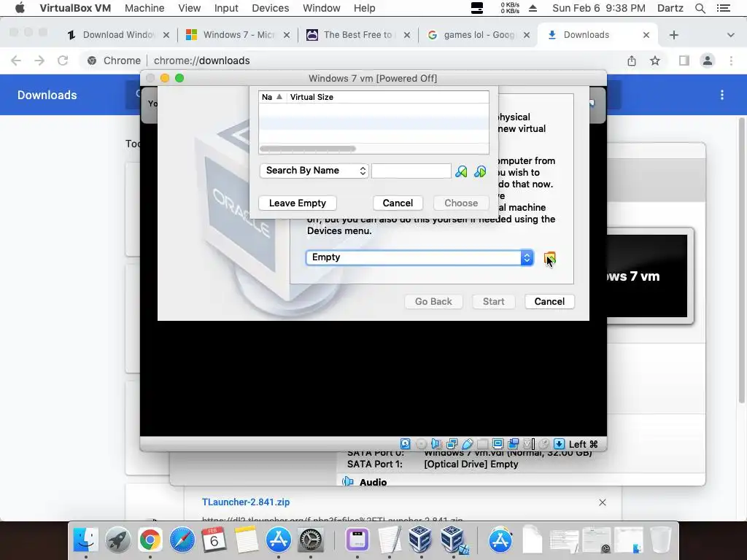The image size is (747, 560).
Task: Open Finder from the dock
Action: 86,540
